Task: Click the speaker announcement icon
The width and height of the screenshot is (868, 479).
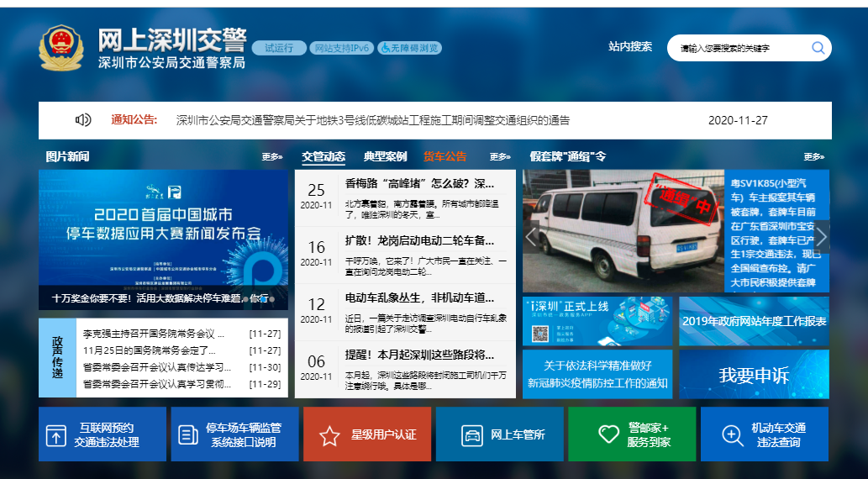Action: tap(83, 119)
